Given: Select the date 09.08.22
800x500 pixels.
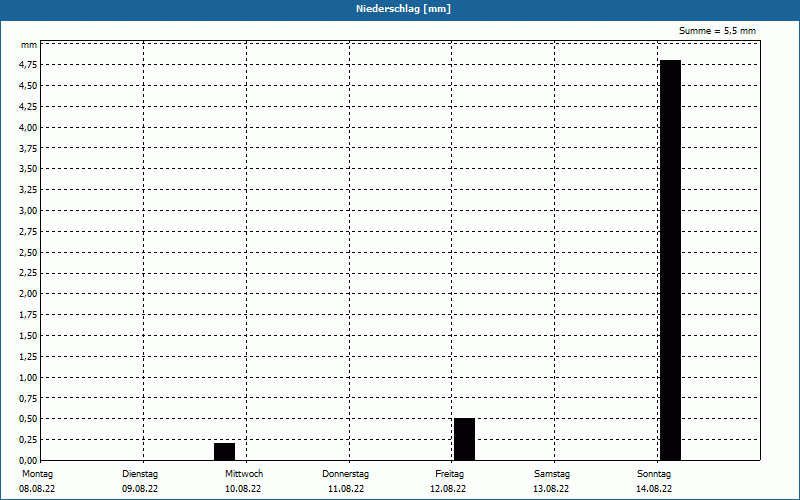Looking at the screenshot, I should point(140,489).
